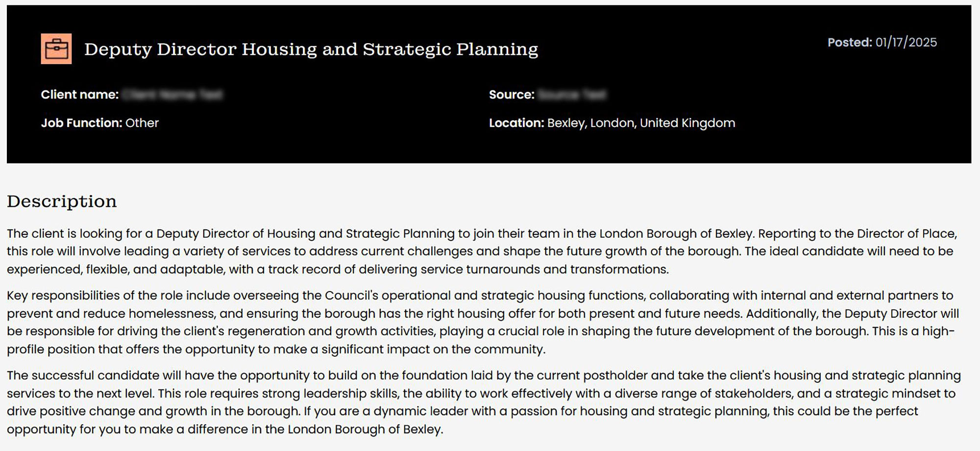Click the blurred client name value
The height and width of the screenshot is (451, 980).
pos(172,95)
